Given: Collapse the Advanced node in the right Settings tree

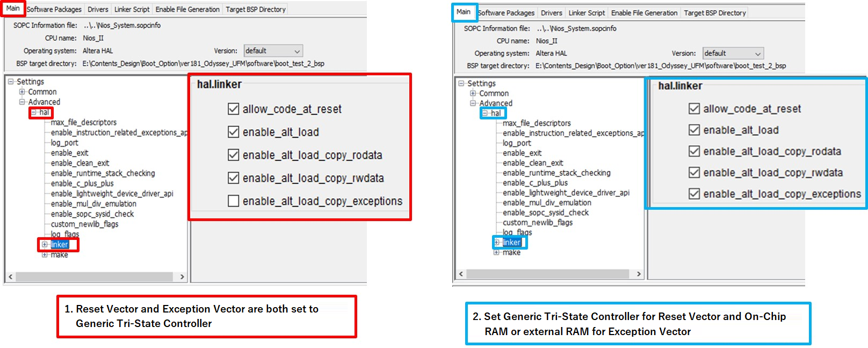Looking at the screenshot, I should (473, 103).
